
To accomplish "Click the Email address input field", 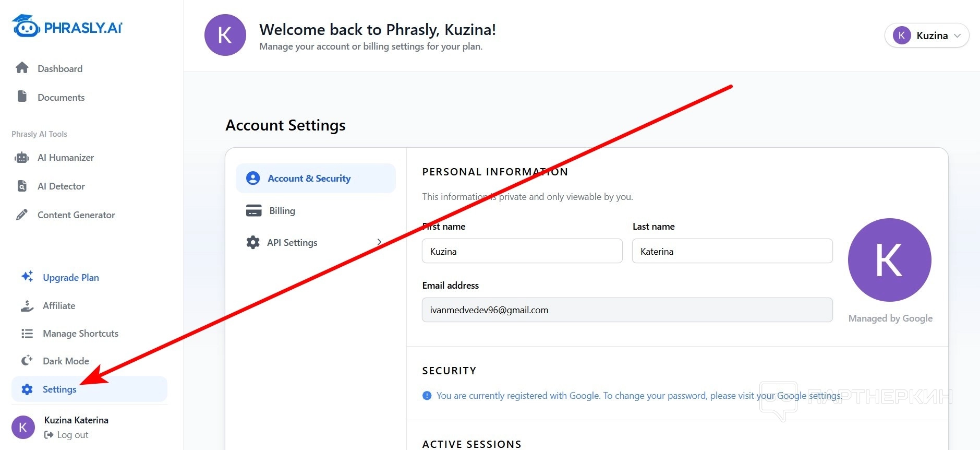I will 626,310.
